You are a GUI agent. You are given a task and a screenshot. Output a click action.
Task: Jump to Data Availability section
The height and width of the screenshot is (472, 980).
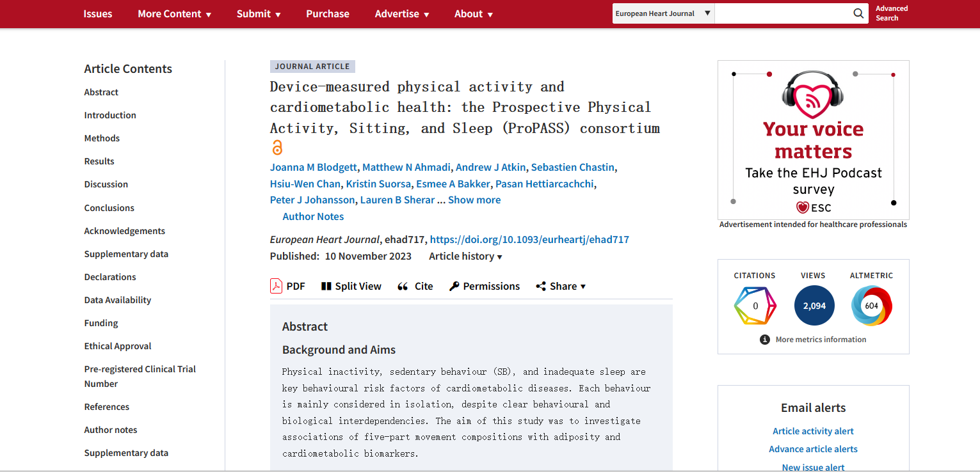118,300
